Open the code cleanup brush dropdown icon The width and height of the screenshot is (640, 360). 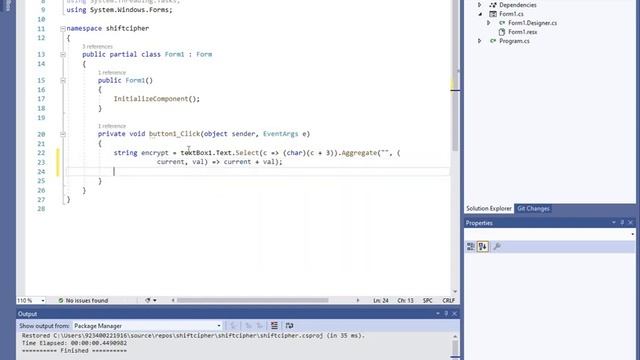[150, 300]
